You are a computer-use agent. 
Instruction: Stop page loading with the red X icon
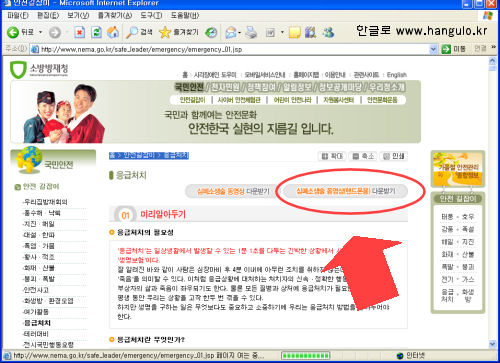click(79, 32)
